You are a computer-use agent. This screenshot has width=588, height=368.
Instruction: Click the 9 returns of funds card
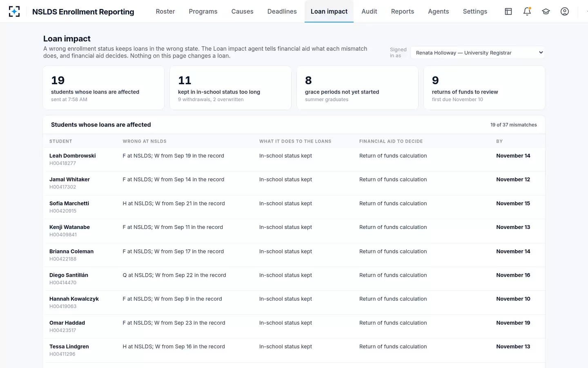point(485,88)
